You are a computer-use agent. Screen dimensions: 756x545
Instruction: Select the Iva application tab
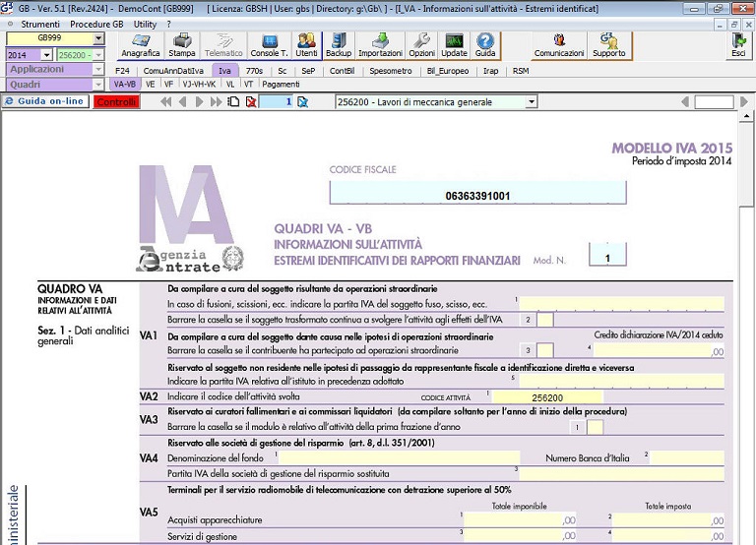(x=224, y=71)
